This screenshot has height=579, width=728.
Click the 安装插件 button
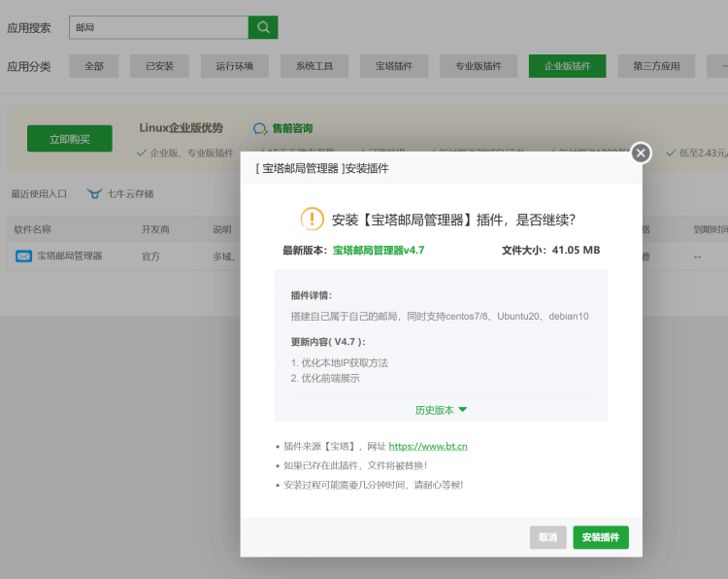(601, 537)
